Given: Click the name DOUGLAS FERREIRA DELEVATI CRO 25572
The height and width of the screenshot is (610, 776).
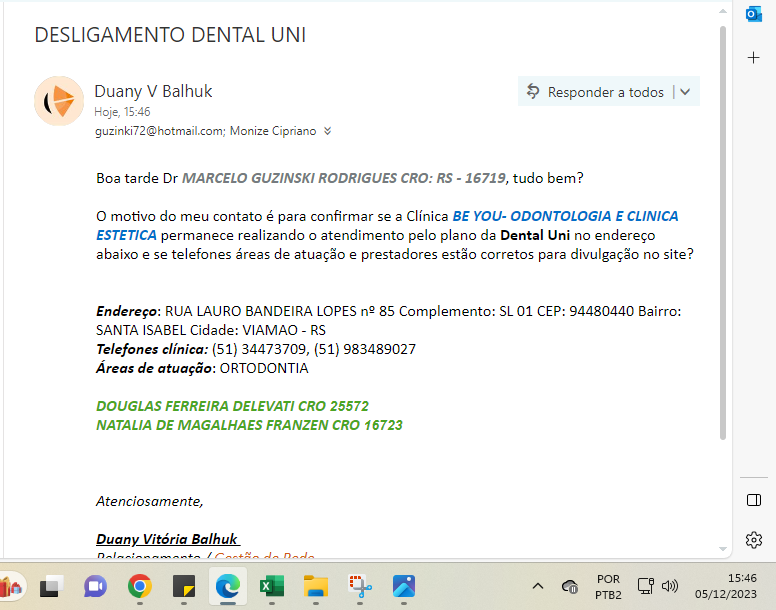Looking at the screenshot, I should pyautogui.click(x=232, y=406).
